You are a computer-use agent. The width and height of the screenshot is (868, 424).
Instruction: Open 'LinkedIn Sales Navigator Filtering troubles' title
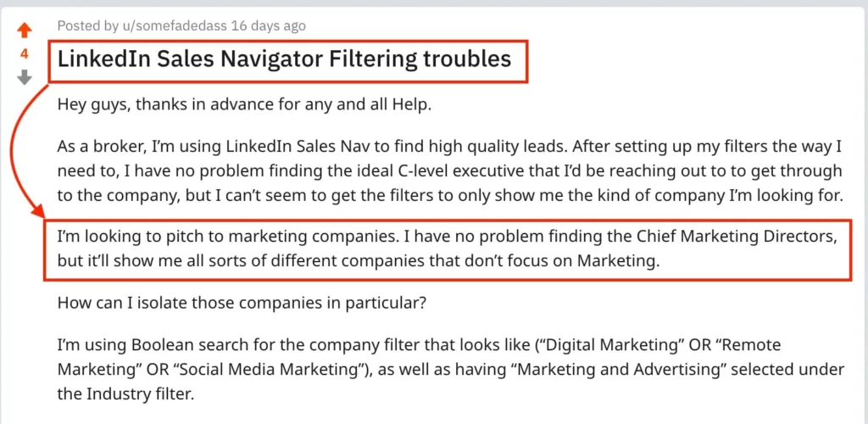click(x=284, y=59)
